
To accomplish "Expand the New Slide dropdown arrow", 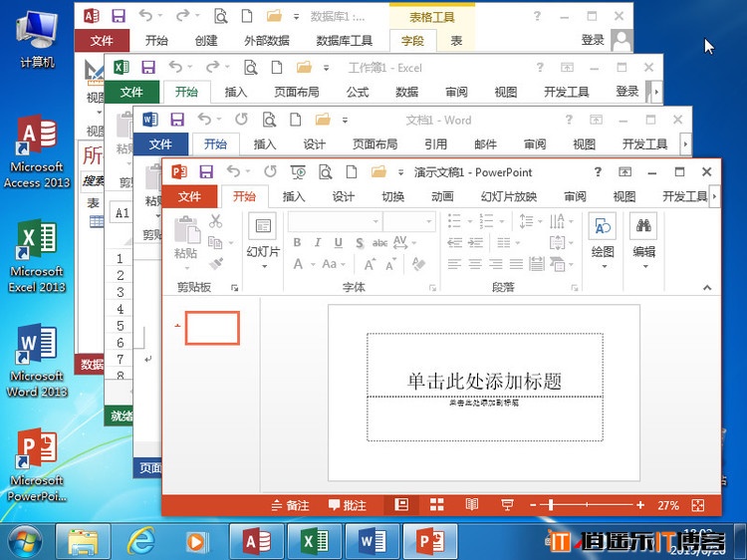I will (x=264, y=267).
